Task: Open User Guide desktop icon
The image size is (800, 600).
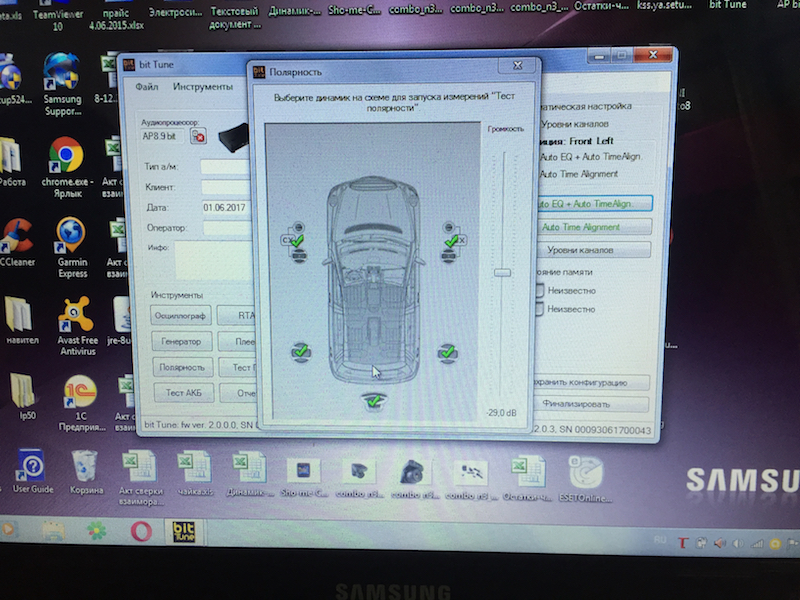Action: (x=32, y=472)
